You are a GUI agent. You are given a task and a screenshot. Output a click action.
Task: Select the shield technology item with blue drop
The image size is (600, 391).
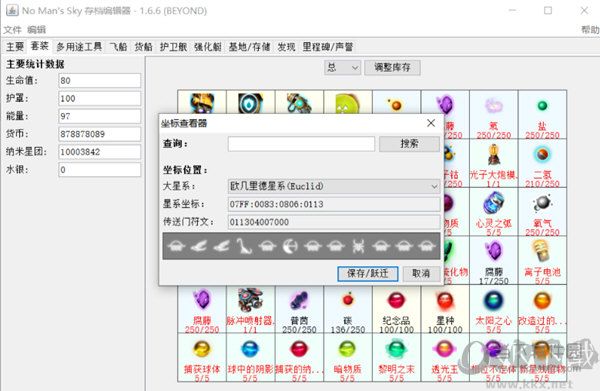(250, 103)
